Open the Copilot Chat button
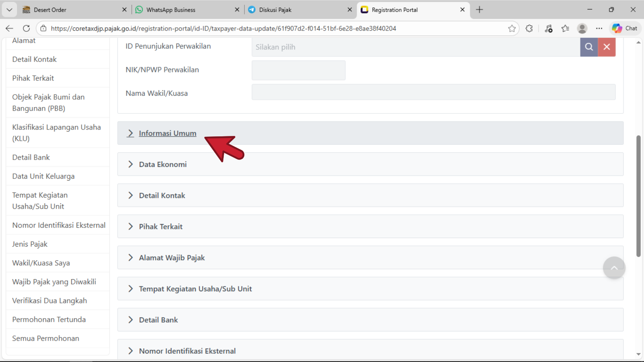This screenshot has width=644, height=362. (x=625, y=29)
